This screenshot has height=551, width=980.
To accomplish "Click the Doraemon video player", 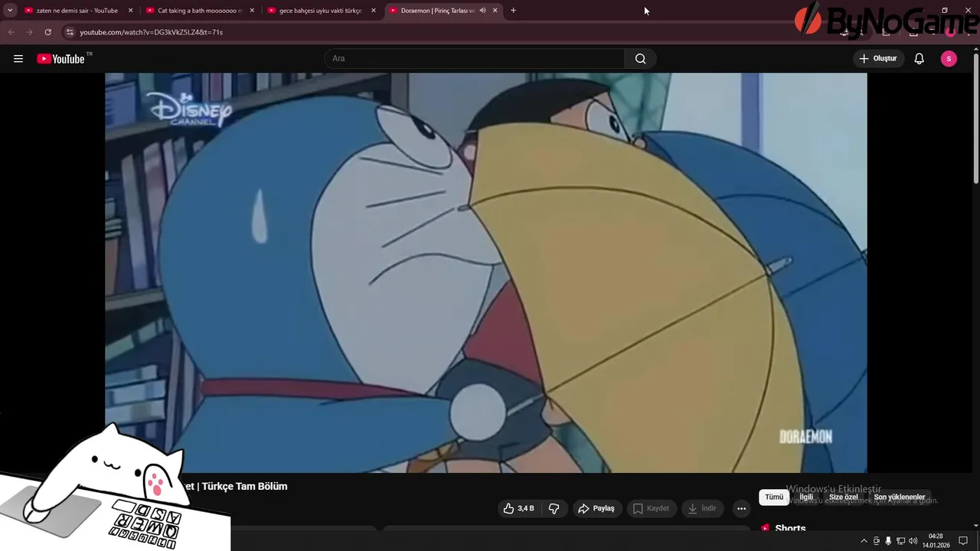I will [486, 273].
